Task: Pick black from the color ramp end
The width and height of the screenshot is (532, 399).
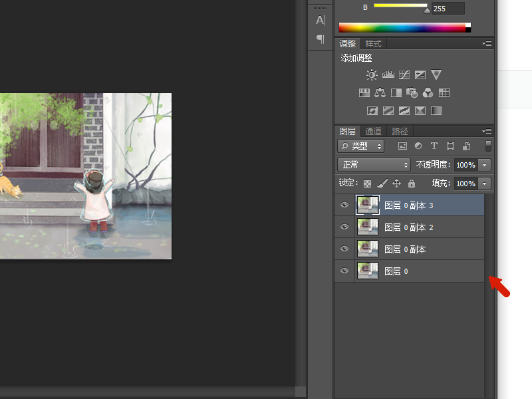Action: pos(468,30)
